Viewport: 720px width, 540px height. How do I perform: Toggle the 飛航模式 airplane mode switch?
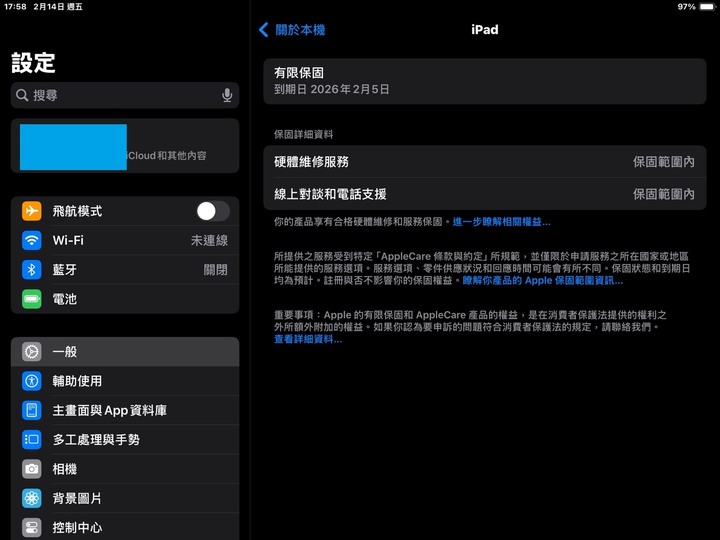click(x=213, y=211)
